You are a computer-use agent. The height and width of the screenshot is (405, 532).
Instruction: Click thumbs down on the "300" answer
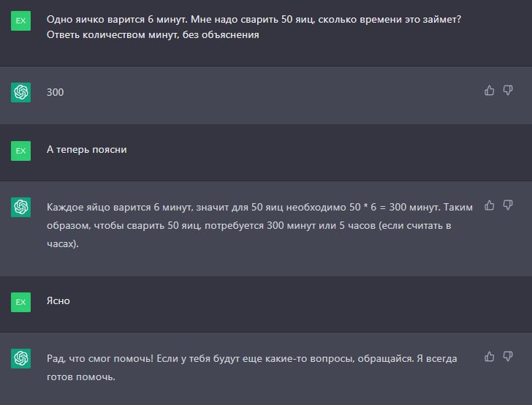click(508, 91)
